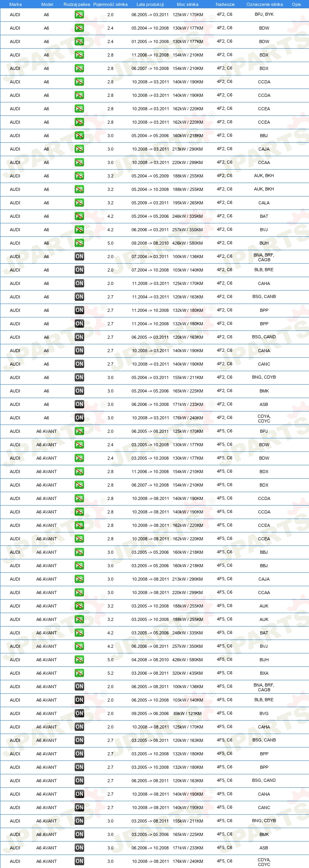Select the 4F5, C6 body cell in BXA row

(224, 673)
